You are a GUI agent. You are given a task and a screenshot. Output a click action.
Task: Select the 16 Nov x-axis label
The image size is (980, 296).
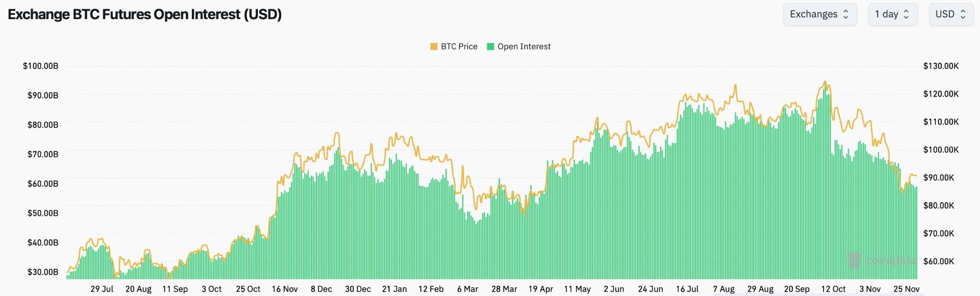click(x=285, y=289)
